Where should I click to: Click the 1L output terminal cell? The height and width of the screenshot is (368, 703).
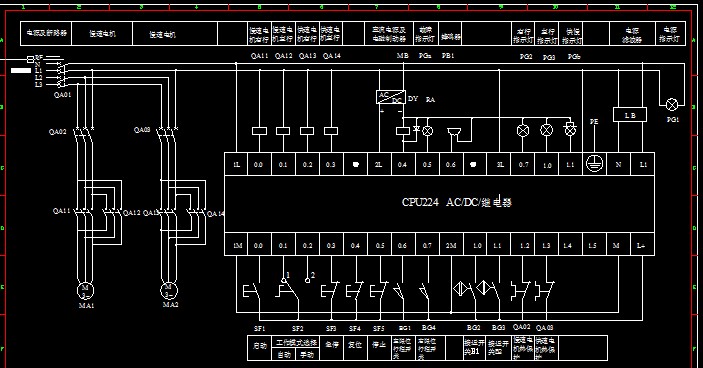pos(236,164)
